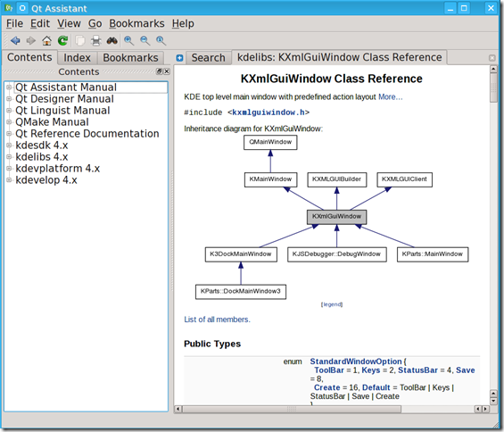This screenshot has height=432, width=504.
Task: Click vertical scrollbar up arrow
Action: (x=493, y=69)
